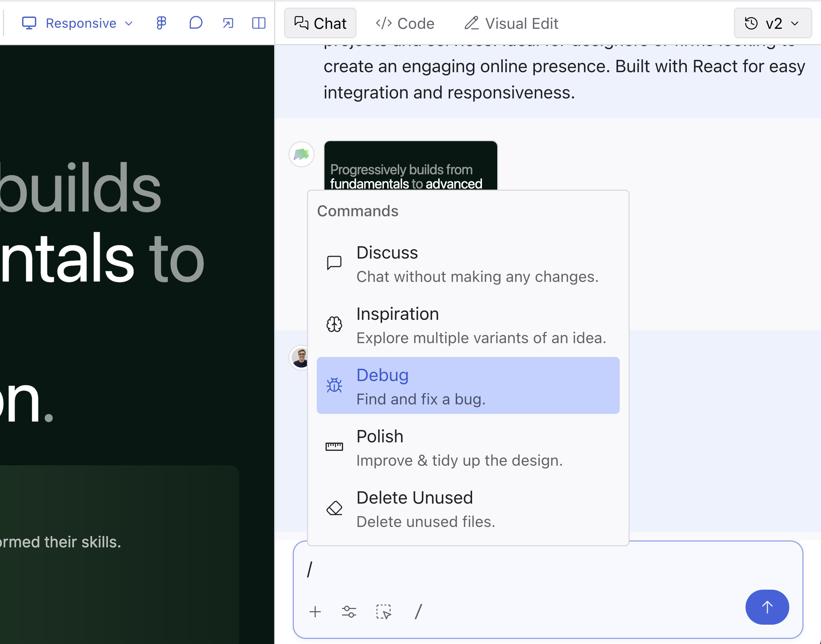Select the highlighted Debug command

[x=468, y=386]
